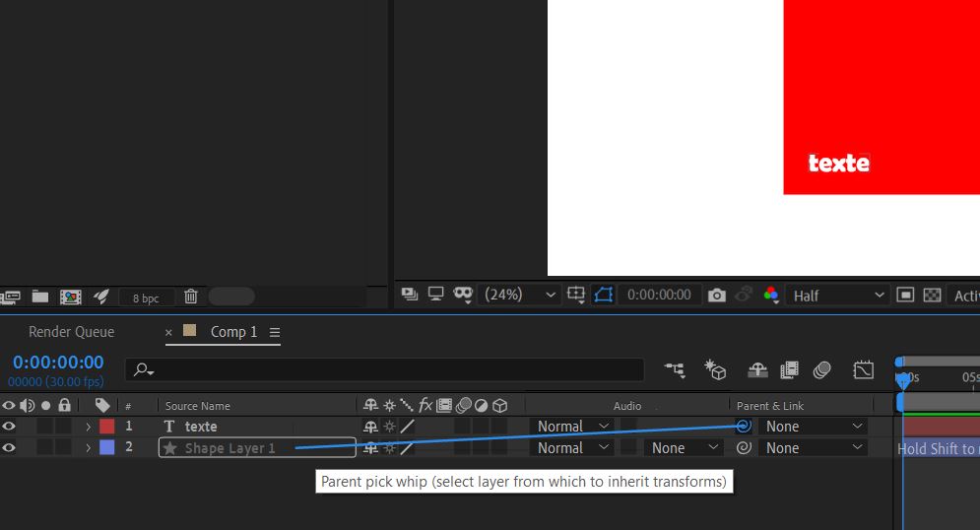This screenshot has height=530, width=980.
Task: Open blending mode dropdown for texte
Action: click(572, 427)
